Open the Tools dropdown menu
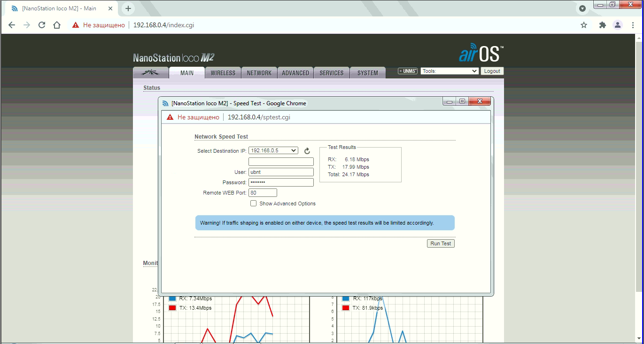Image resolution: width=644 pixels, height=344 pixels. (450, 71)
